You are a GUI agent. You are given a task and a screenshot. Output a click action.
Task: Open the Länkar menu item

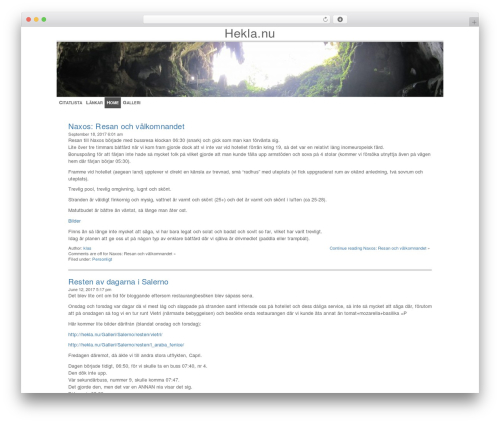(94, 103)
